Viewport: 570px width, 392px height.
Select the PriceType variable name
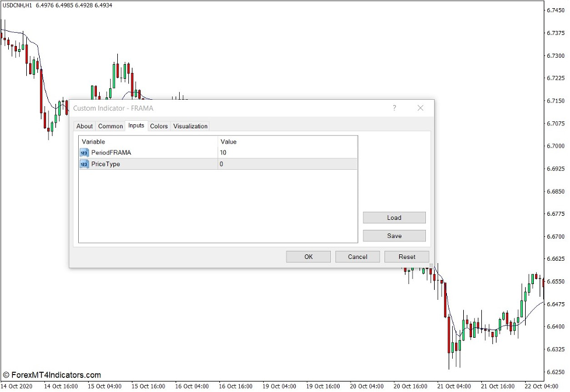[106, 164]
